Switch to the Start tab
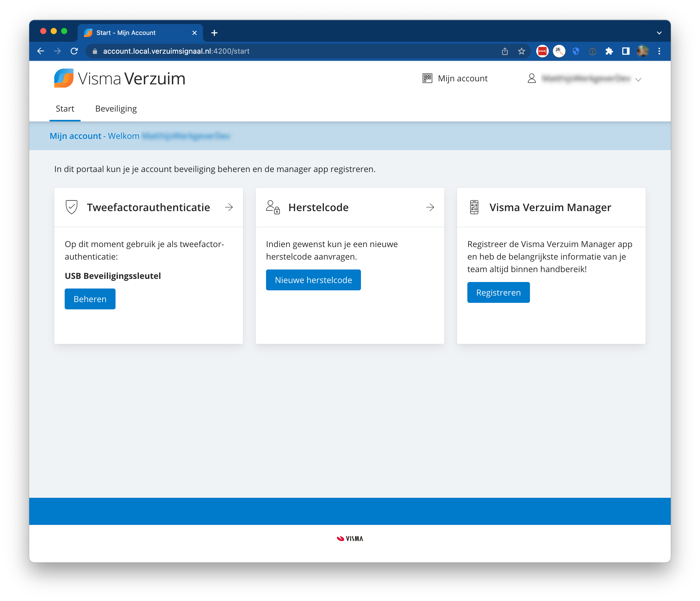Screen dimensions: 700x601 [x=65, y=109]
